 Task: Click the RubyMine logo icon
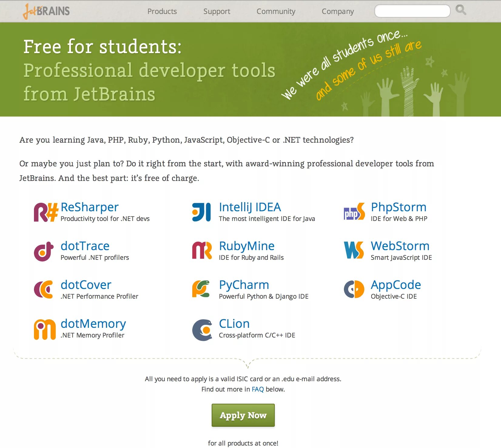tap(202, 250)
